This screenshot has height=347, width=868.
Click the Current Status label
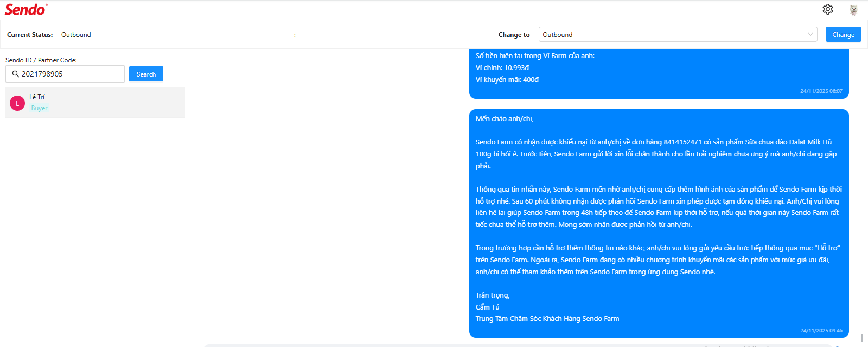(x=30, y=34)
